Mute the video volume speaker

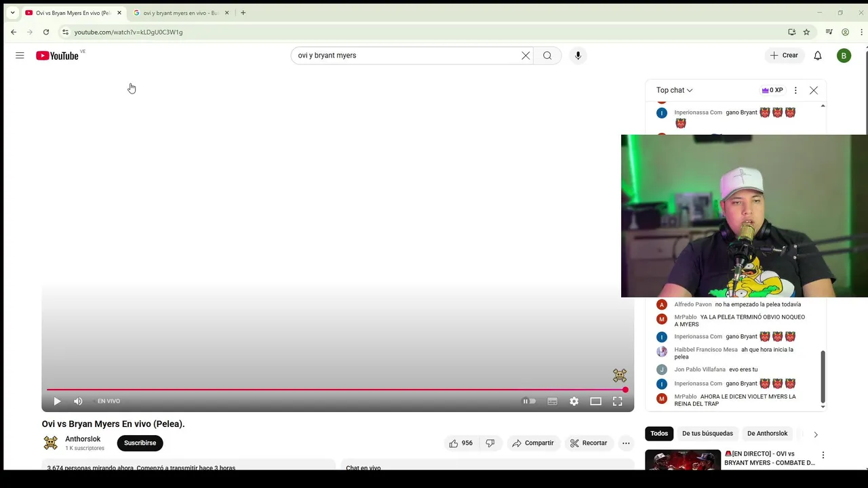78,401
